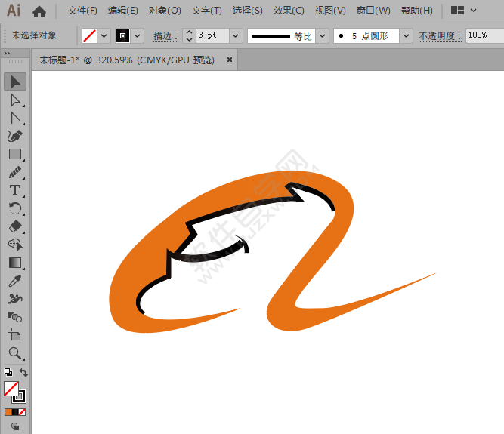The width and height of the screenshot is (504, 434).
Task: Open the 效果(C) menu
Action: click(x=289, y=11)
